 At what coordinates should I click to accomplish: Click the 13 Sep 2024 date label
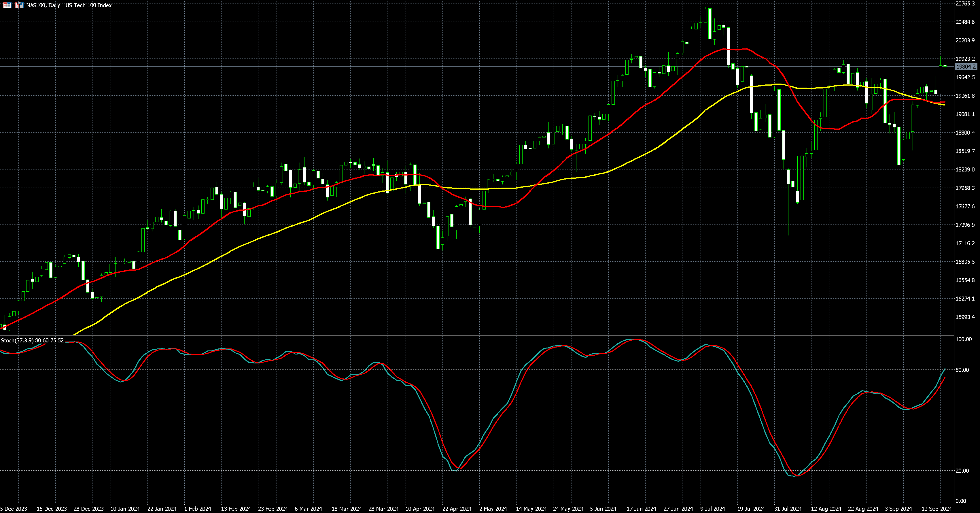[936, 509]
